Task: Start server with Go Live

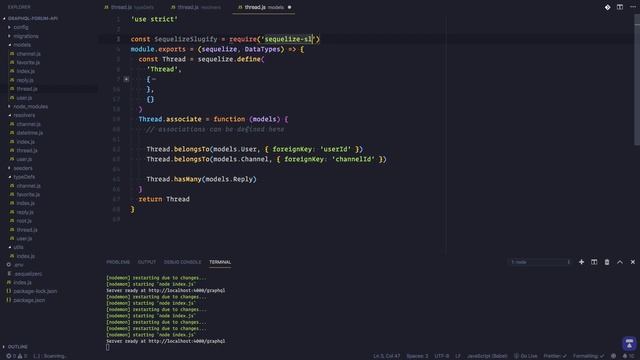Action: tap(525, 356)
